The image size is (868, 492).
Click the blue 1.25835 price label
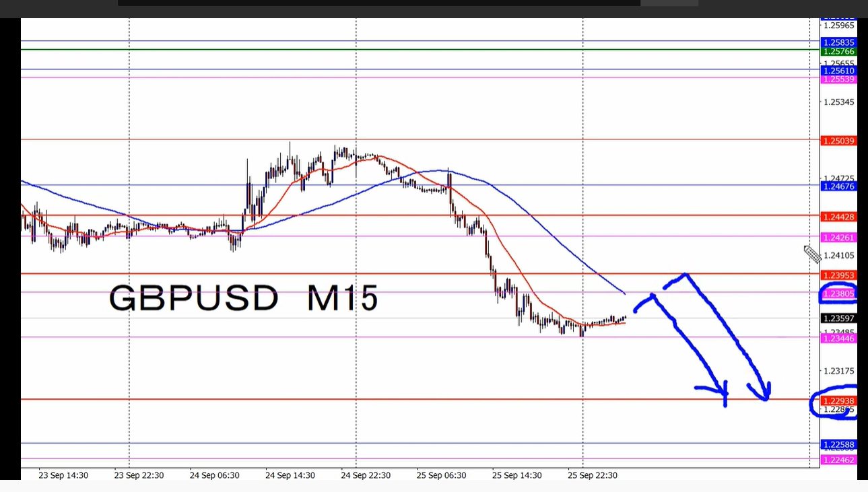838,42
